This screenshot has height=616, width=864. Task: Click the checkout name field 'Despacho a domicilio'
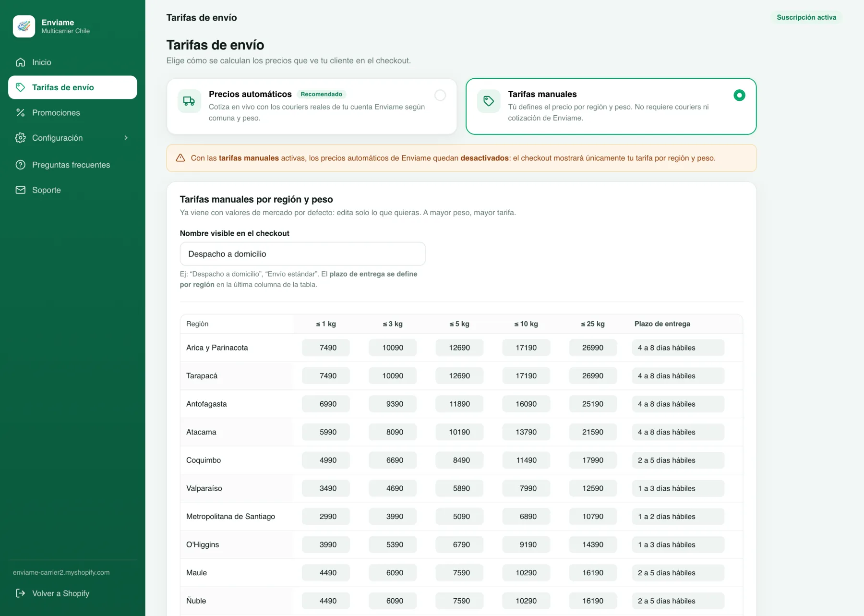pos(302,254)
